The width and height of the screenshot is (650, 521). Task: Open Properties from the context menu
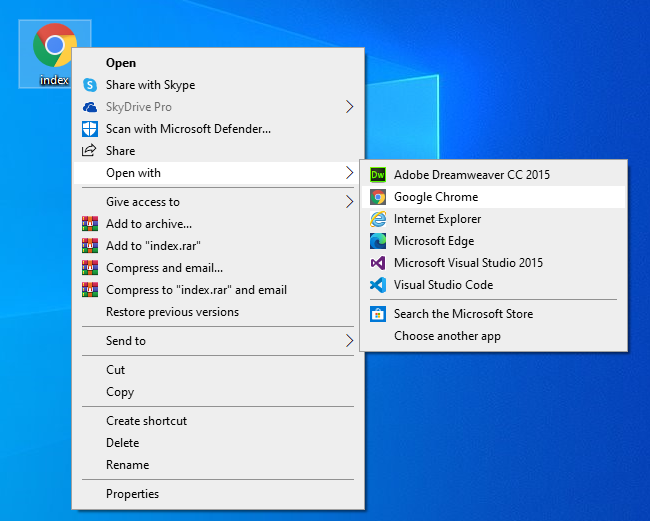(218, 494)
